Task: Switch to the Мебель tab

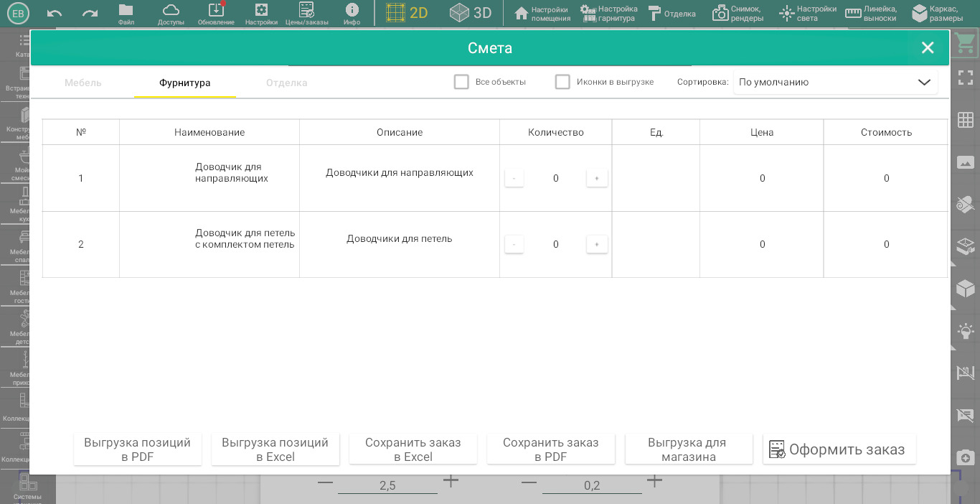Action: [x=83, y=83]
